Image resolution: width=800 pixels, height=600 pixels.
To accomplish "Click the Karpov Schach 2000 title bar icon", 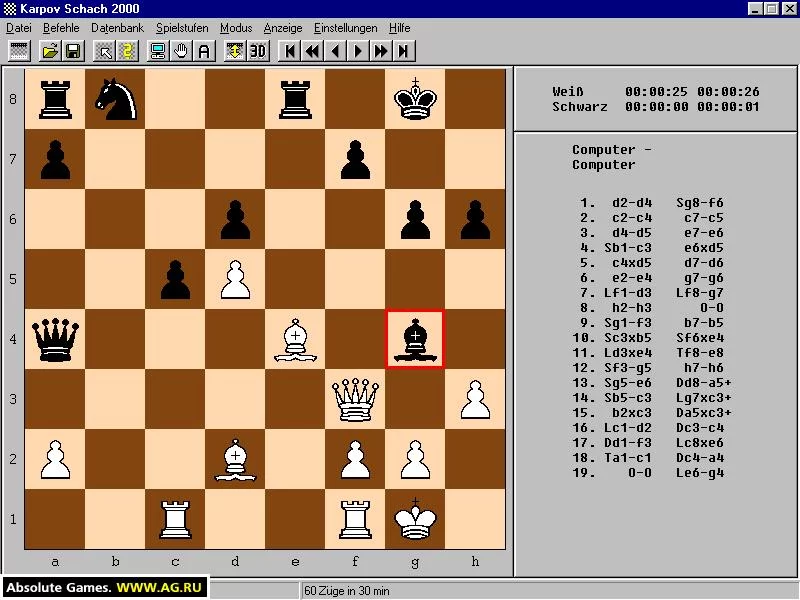I will (x=10, y=9).
